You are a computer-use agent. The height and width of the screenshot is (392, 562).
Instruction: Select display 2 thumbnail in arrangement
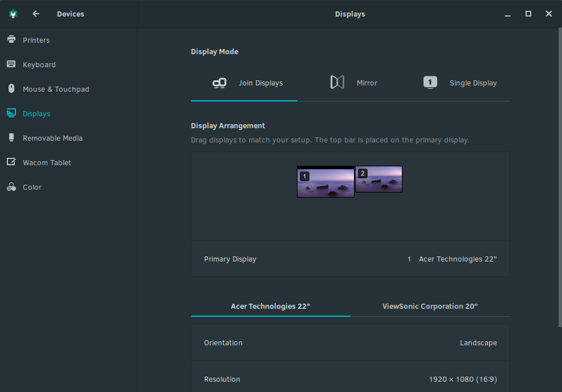(x=378, y=179)
